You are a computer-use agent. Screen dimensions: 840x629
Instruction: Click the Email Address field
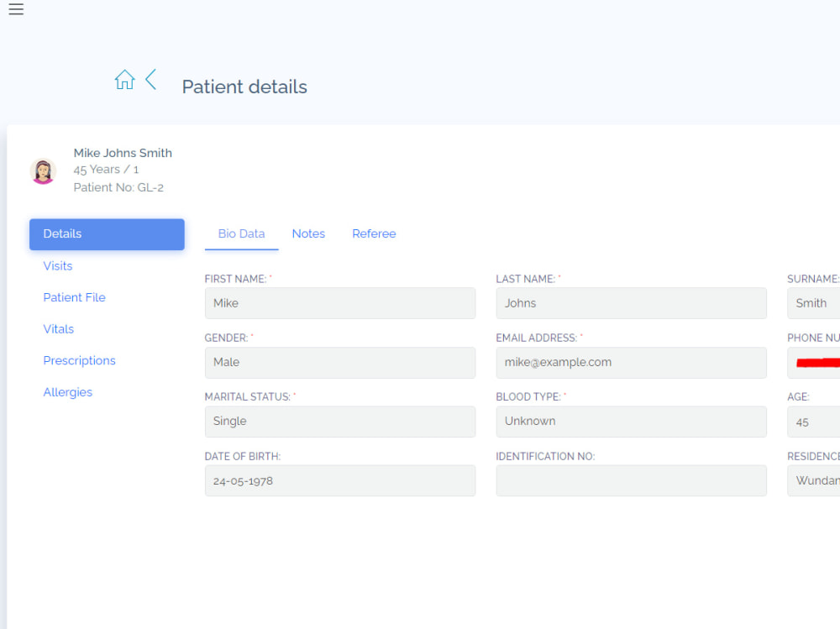tap(631, 363)
